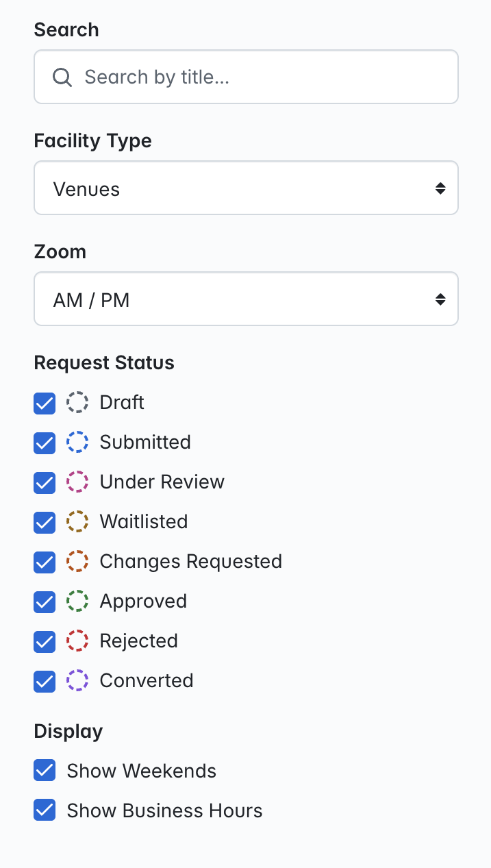Click the Under Review label text

click(x=162, y=482)
